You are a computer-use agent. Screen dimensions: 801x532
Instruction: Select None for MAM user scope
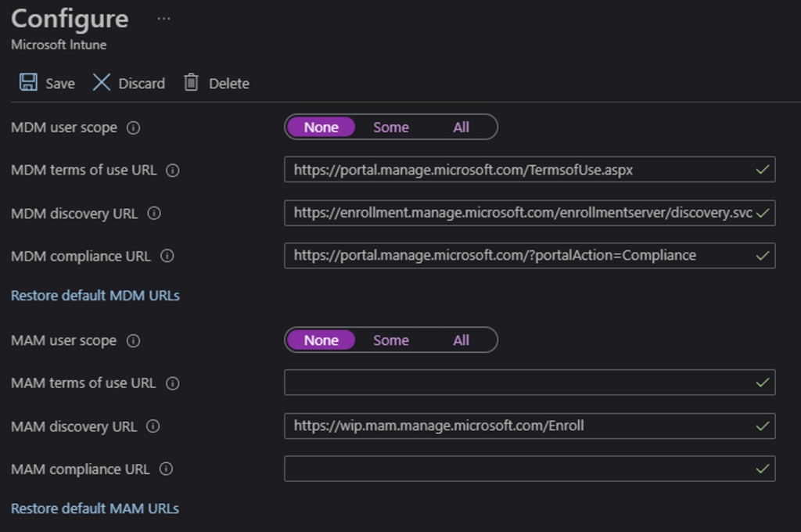click(321, 340)
